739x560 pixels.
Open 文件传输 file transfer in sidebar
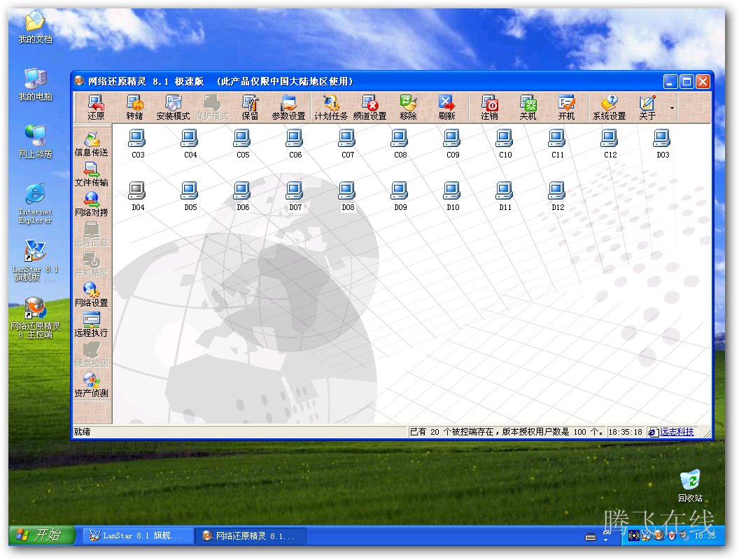[x=92, y=174]
